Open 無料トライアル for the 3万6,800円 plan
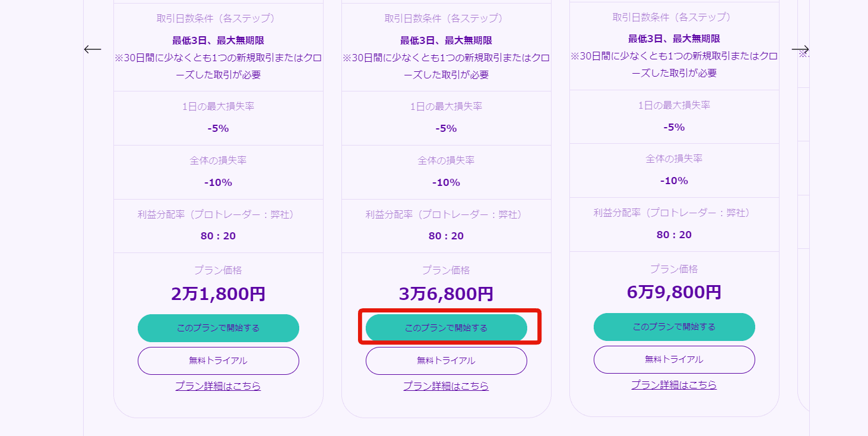868x436 pixels. point(446,361)
